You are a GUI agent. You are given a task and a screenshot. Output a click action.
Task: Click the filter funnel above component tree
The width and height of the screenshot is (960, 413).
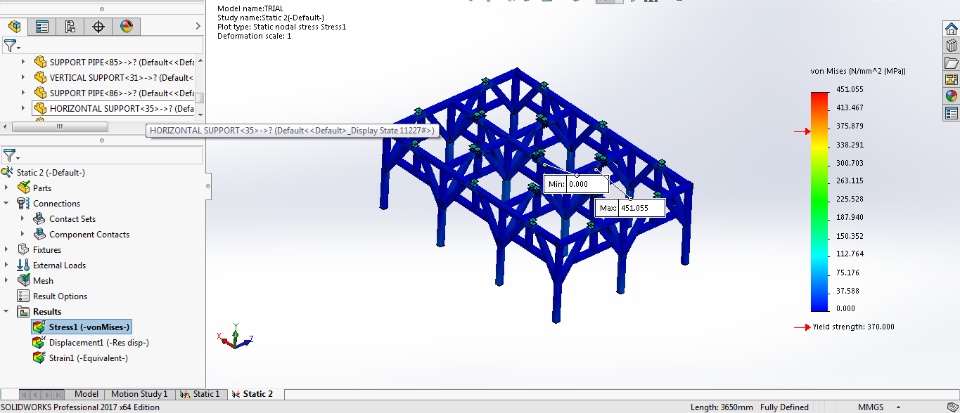tap(11, 45)
